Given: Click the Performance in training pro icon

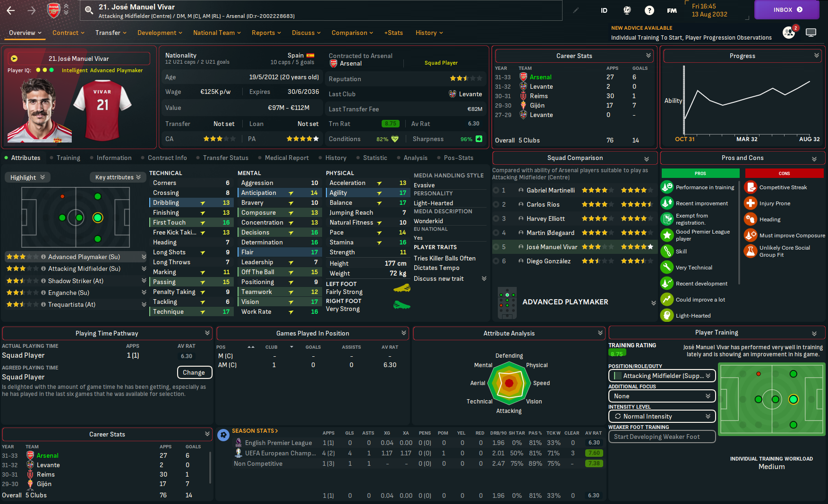Looking at the screenshot, I should click(667, 187).
